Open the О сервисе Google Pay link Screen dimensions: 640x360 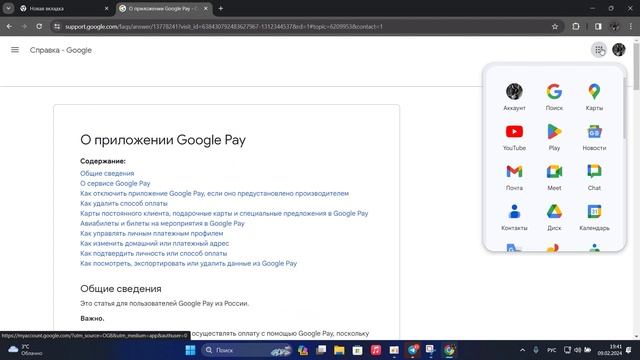[x=115, y=183]
